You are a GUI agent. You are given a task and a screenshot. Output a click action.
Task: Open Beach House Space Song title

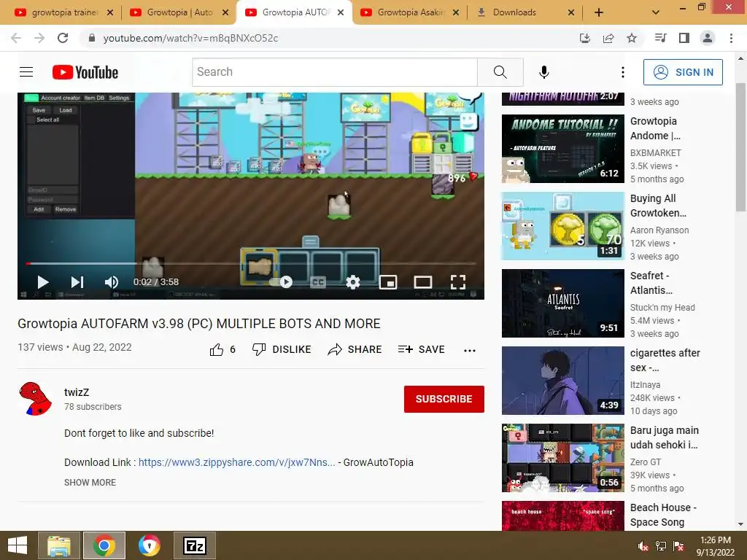tap(663, 515)
